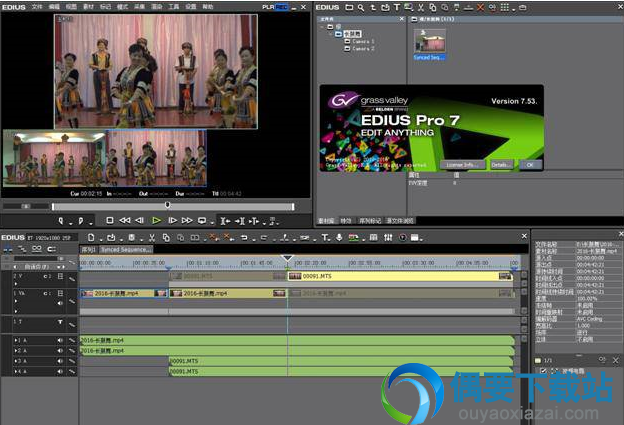Open the audio mixer icon
The image size is (624, 425).
point(388,238)
